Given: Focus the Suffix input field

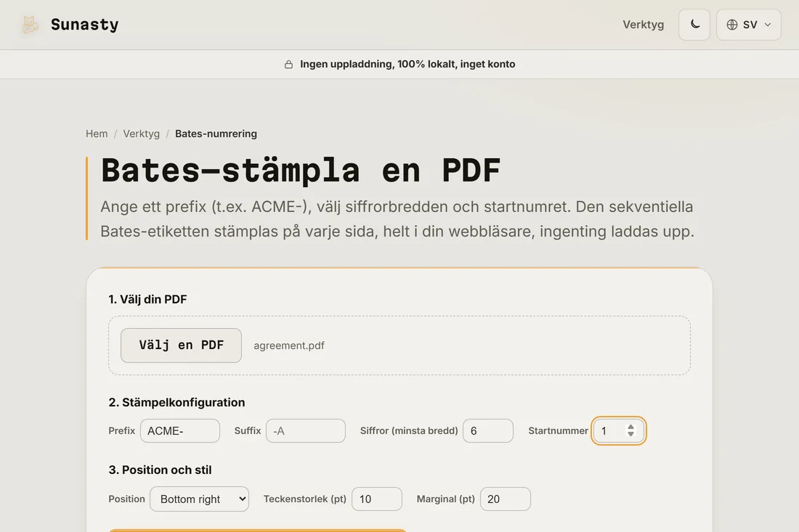Looking at the screenshot, I should point(306,430).
